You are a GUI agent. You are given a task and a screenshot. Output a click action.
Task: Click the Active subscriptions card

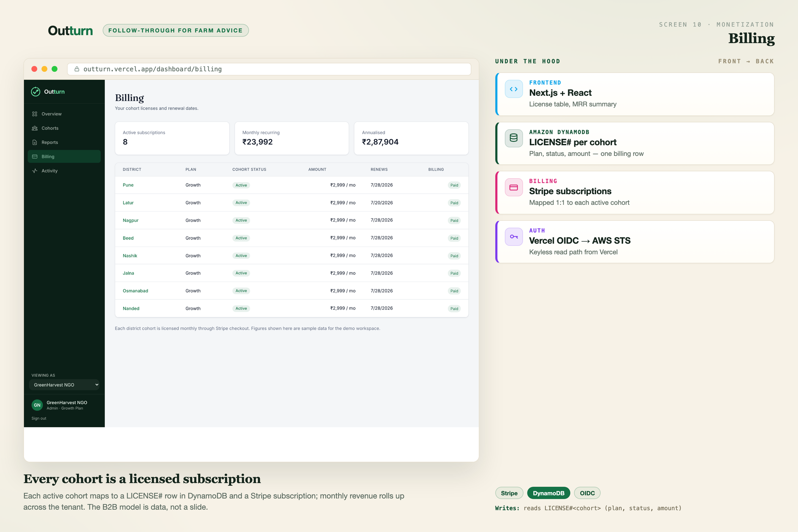(x=172, y=138)
